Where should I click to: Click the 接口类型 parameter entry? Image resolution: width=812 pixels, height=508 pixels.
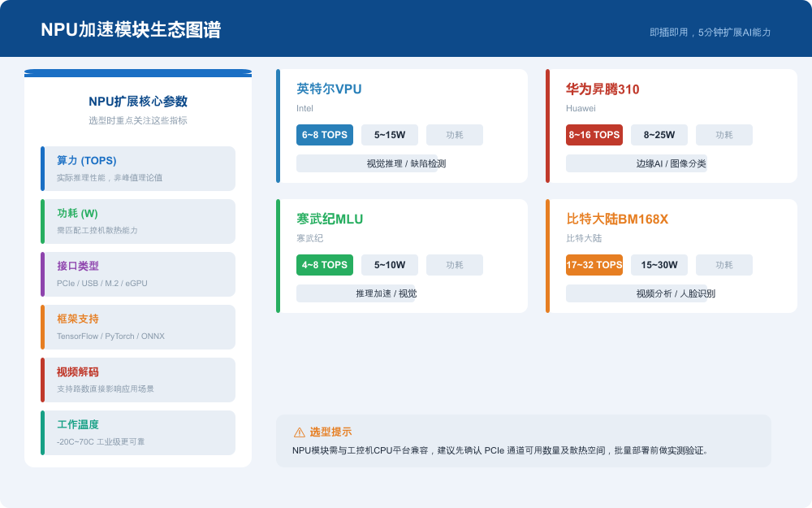138,274
